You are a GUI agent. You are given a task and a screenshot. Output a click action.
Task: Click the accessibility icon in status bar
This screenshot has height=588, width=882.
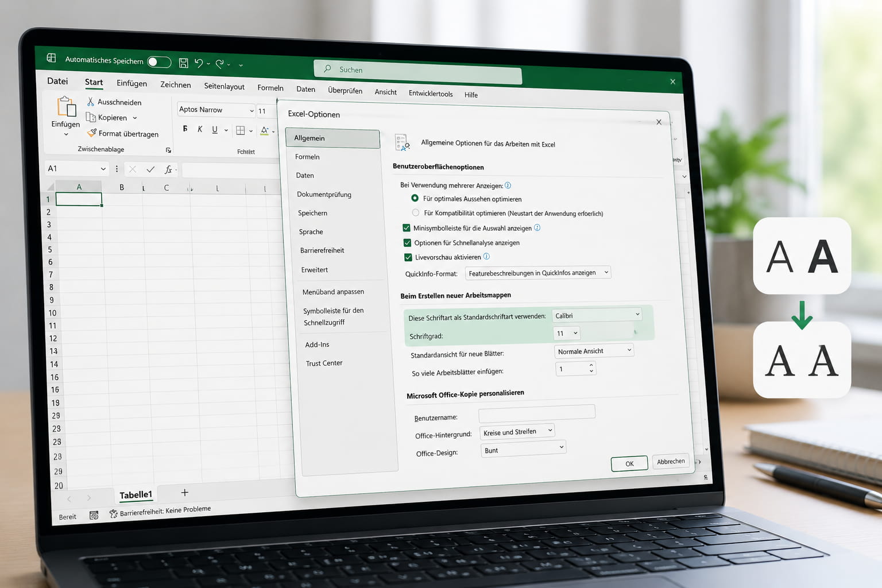113,514
